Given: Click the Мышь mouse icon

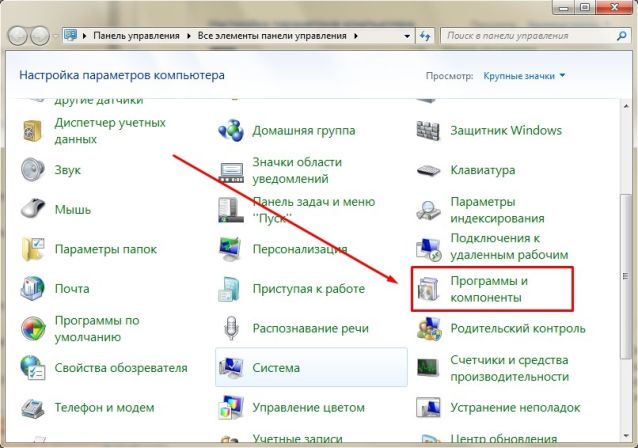Looking at the screenshot, I should [33, 209].
